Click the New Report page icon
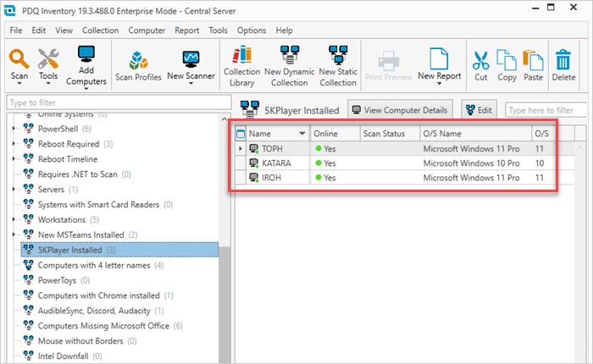 click(439, 58)
